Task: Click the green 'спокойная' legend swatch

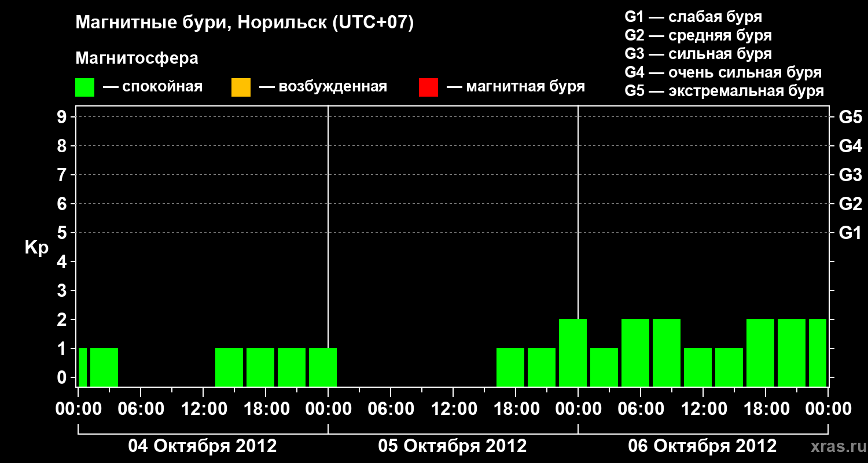Action: [85, 87]
